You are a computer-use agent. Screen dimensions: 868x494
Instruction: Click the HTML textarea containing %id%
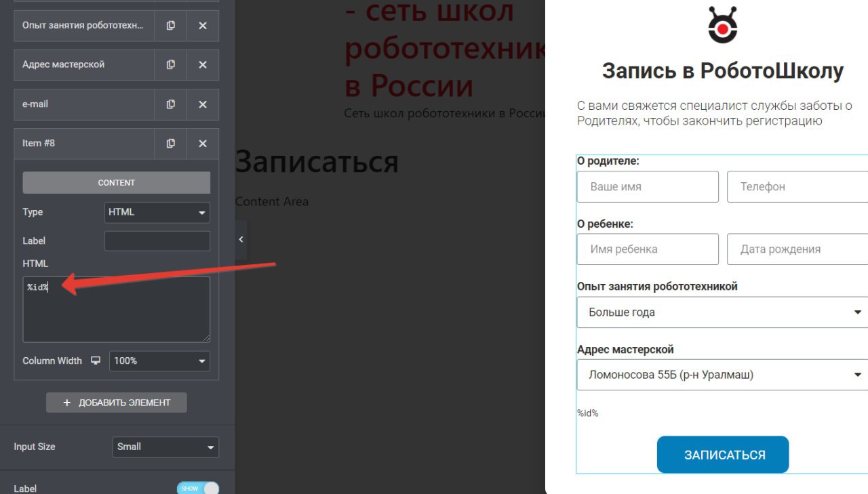click(117, 309)
